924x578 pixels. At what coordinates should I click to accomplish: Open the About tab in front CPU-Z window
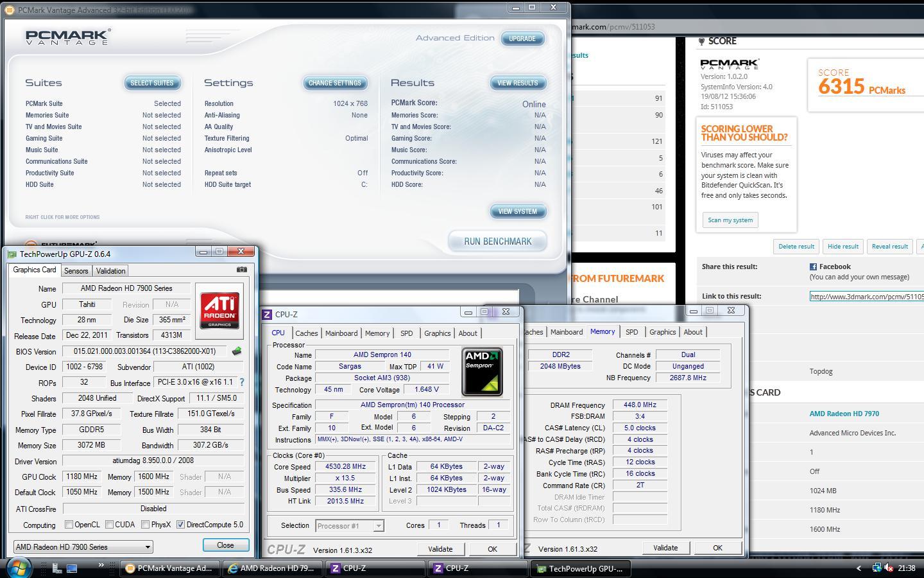(468, 333)
